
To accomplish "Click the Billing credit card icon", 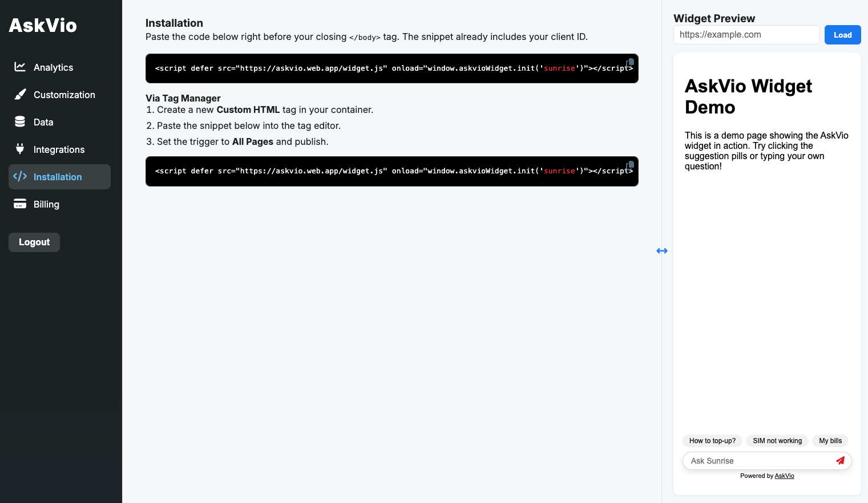I will coord(20,204).
